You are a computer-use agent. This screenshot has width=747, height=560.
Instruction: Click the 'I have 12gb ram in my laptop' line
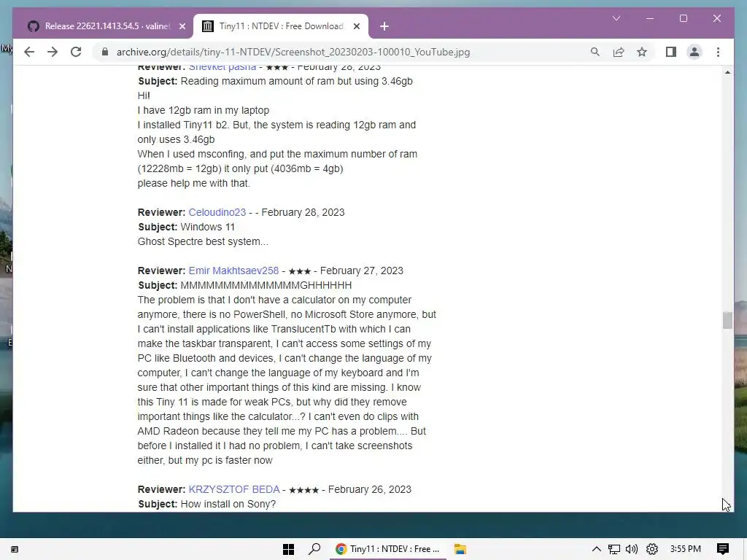pos(204,110)
